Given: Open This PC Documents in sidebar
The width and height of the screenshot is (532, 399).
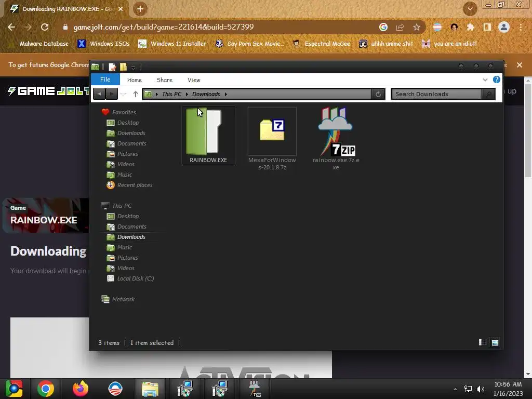Looking at the screenshot, I should tap(127, 227).
